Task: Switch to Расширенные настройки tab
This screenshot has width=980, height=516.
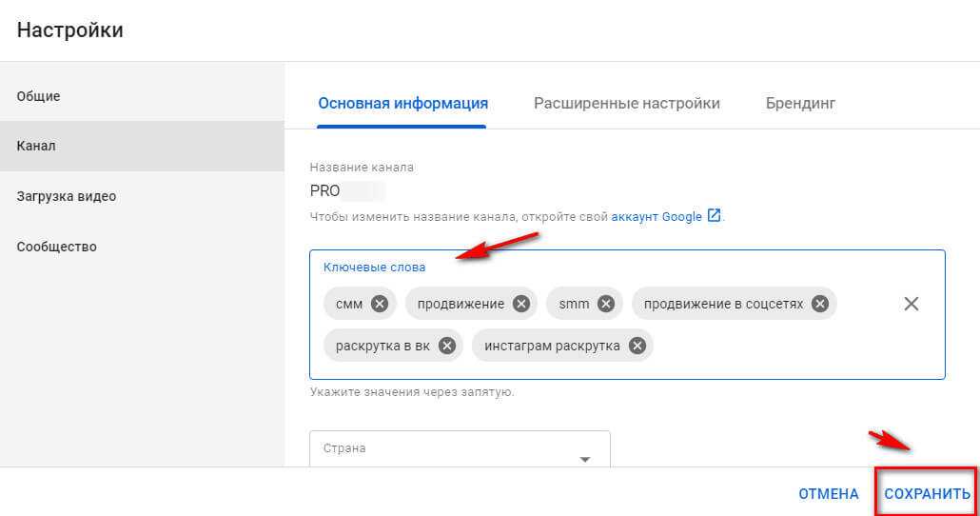Action: tap(627, 103)
